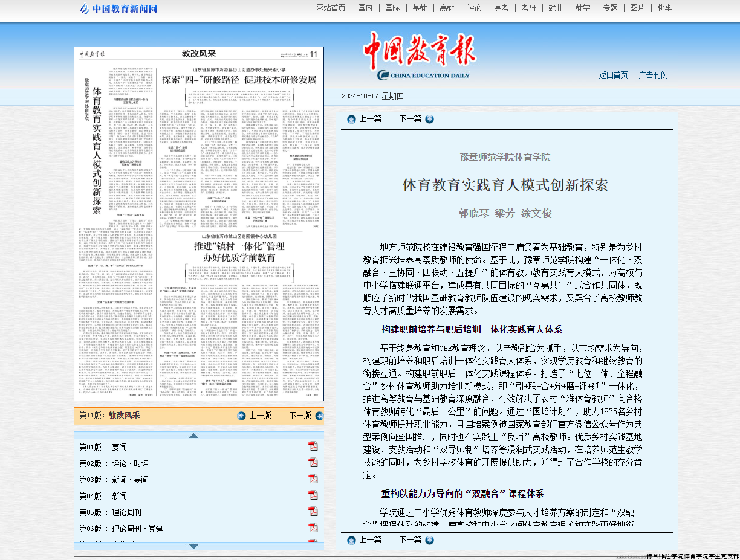Click the 返回首页 link
The width and height of the screenshot is (740, 560).
point(613,75)
